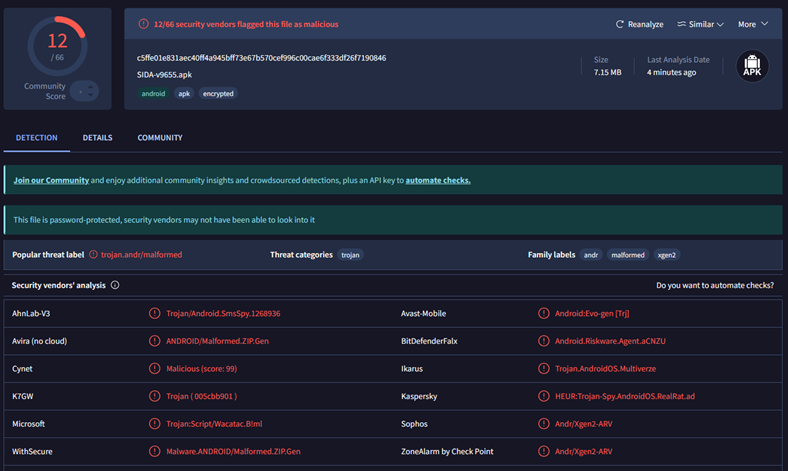Viewport: 788px width, 471px height.
Task: Click Trojan:Script/Wacatac.B!ml result
Action: point(214,424)
